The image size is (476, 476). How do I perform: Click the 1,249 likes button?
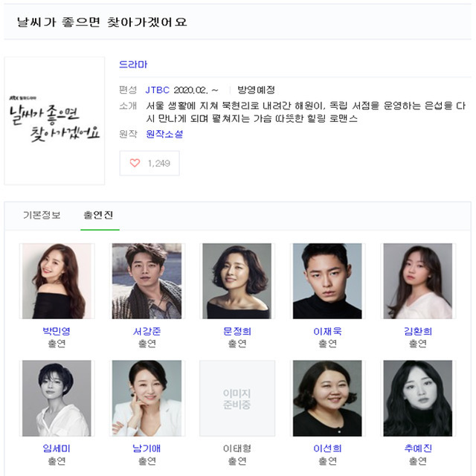click(x=149, y=163)
